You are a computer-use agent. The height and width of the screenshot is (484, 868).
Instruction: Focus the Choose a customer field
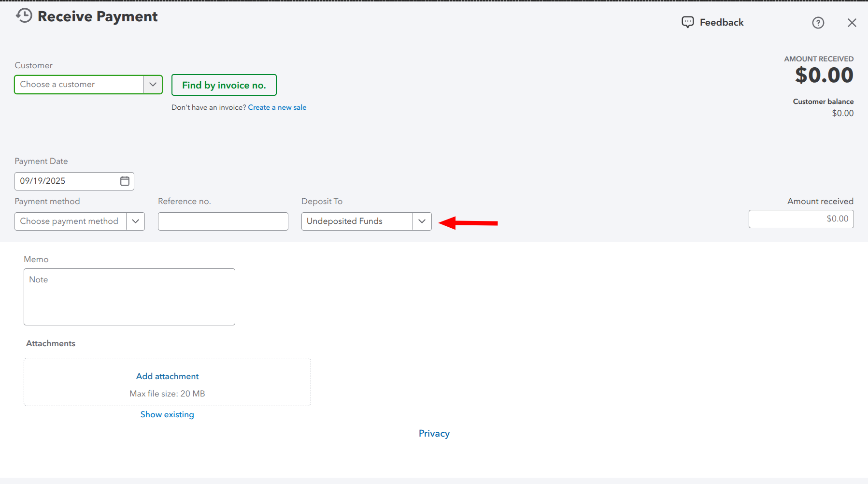click(79, 85)
